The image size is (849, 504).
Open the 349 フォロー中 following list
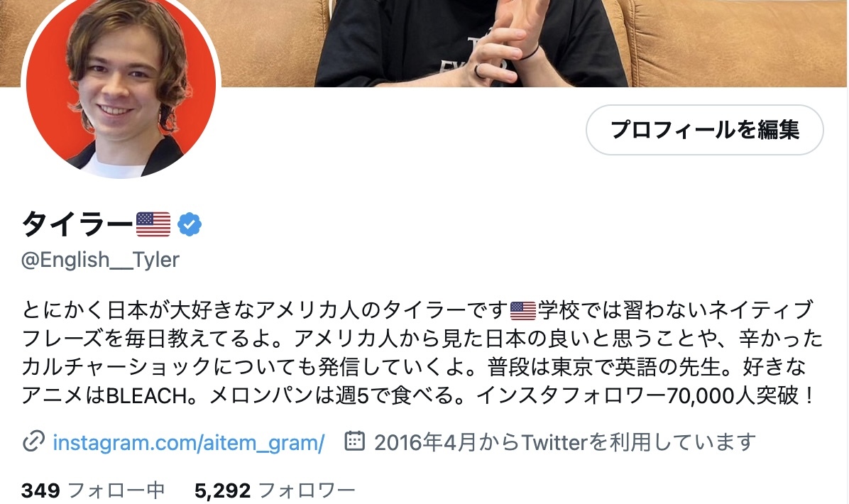pos(93,491)
